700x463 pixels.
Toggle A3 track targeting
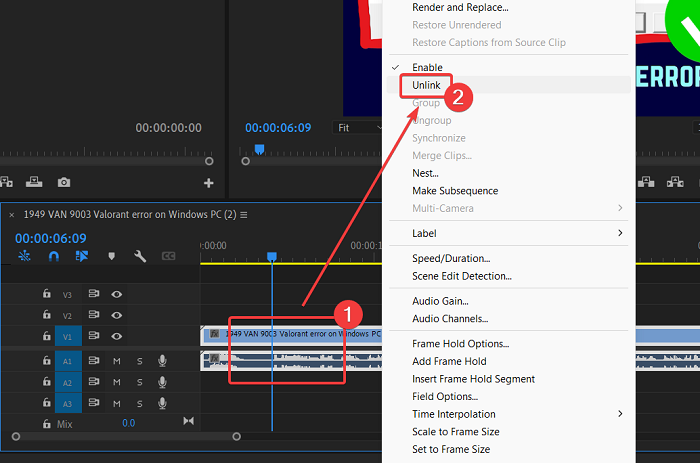pos(68,403)
